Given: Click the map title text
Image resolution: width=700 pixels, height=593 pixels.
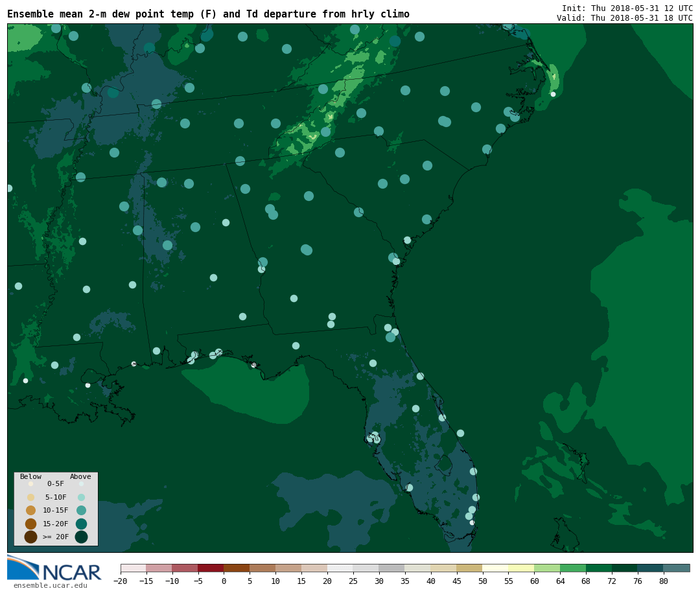Looking at the screenshot, I should point(209,14).
